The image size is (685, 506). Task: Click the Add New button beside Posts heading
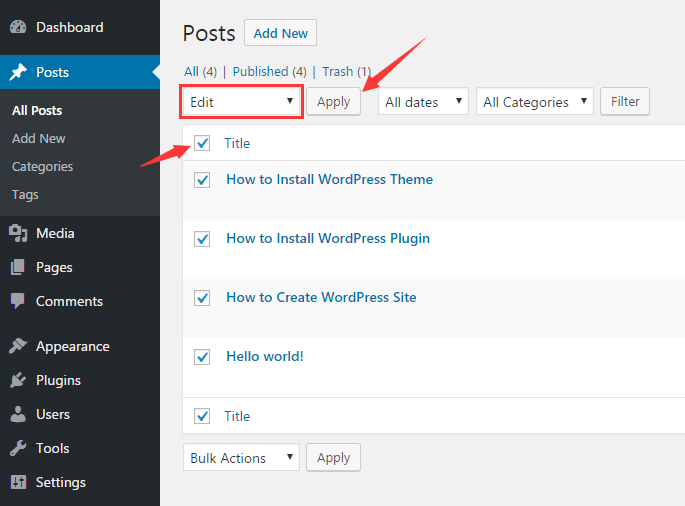pyautogui.click(x=280, y=33)
